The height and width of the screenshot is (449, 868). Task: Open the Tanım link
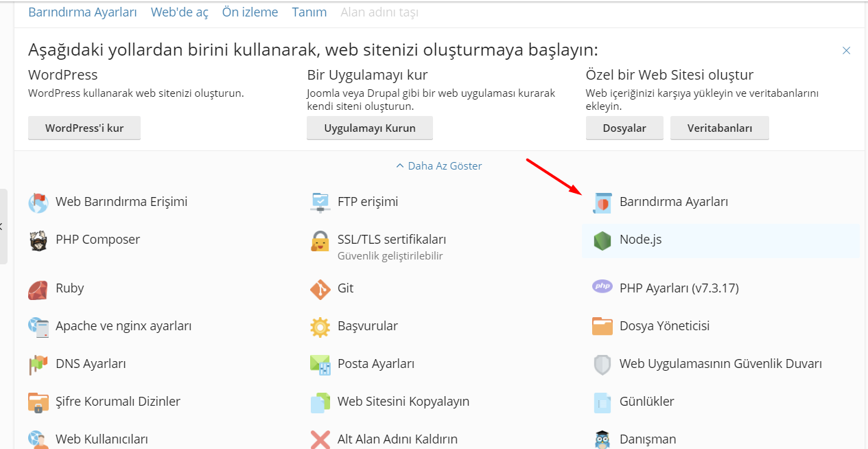click(309, 12)
